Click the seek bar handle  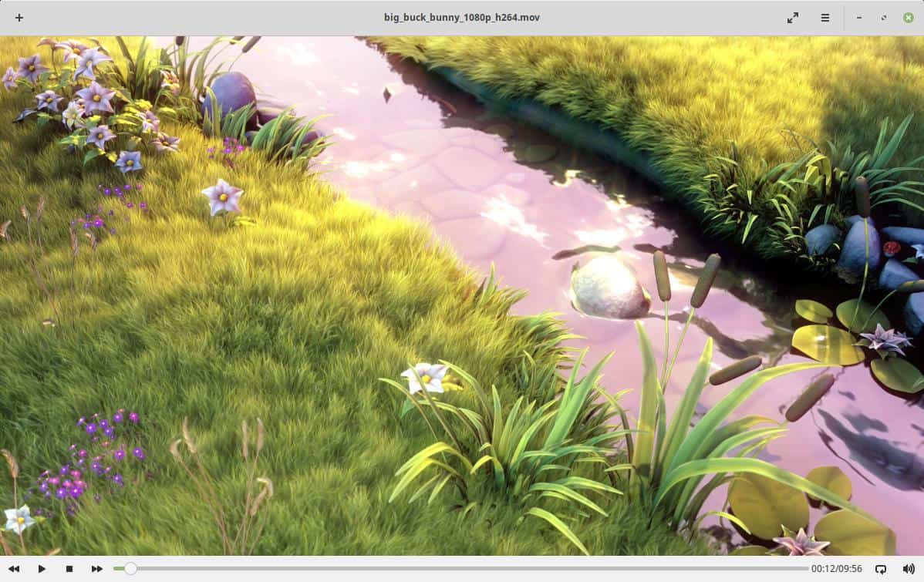point(130,568)
